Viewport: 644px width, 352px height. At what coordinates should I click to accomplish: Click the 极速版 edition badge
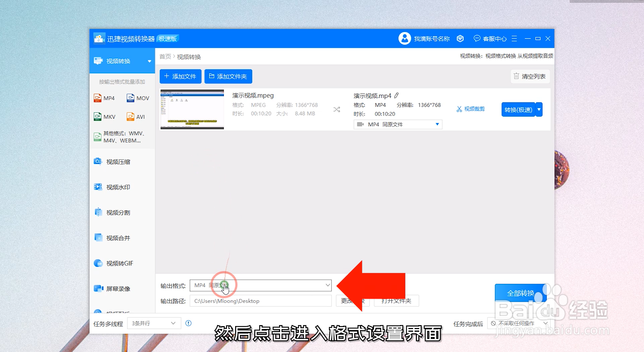[x=168, y=39]
